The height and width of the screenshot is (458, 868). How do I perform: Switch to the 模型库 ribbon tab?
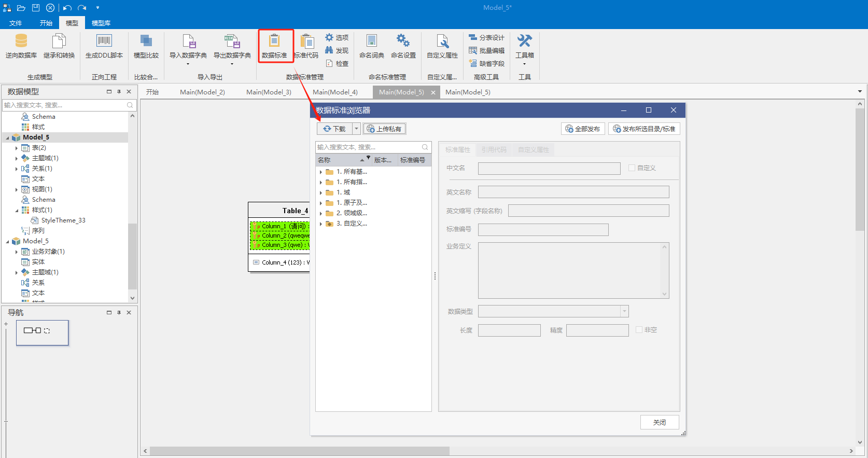click(x=101, y=23)
